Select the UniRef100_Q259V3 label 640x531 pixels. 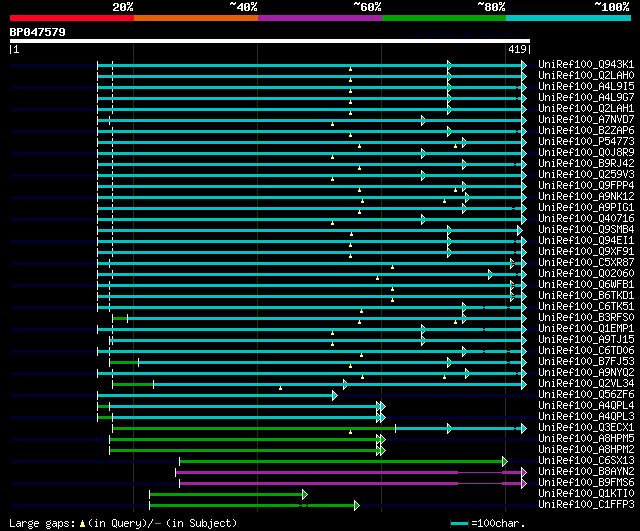pyautogui.click(x=586, y=175)
